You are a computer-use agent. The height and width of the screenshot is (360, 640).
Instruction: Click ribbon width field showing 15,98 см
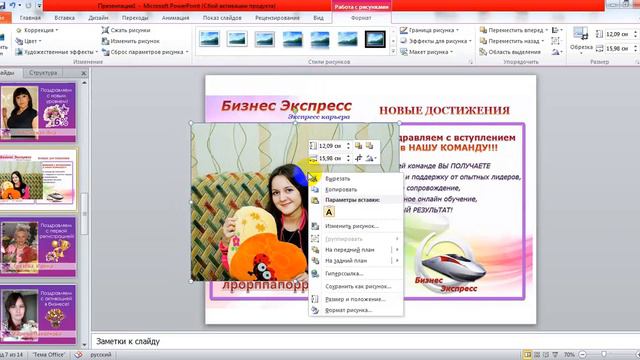coord(617,49)
